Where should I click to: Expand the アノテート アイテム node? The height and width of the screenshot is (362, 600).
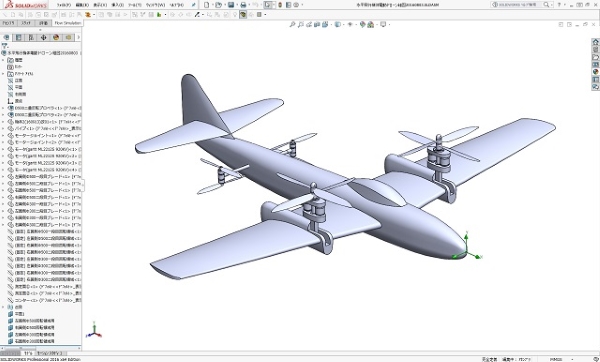pyautogui.click(x=3, y=73)
